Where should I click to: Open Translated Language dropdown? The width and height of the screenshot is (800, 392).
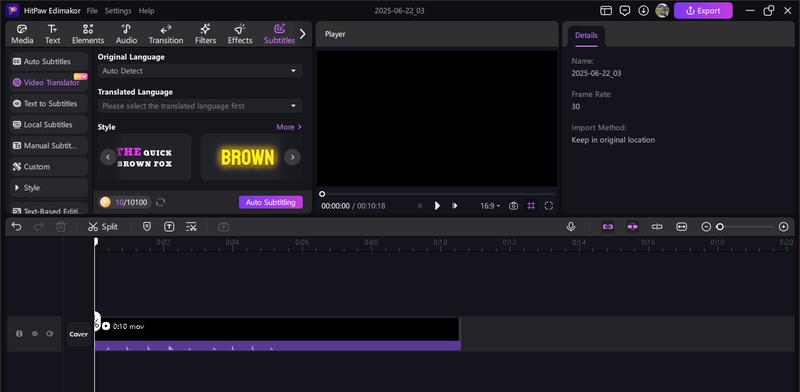pyautogui.click(x=200, y=106)
